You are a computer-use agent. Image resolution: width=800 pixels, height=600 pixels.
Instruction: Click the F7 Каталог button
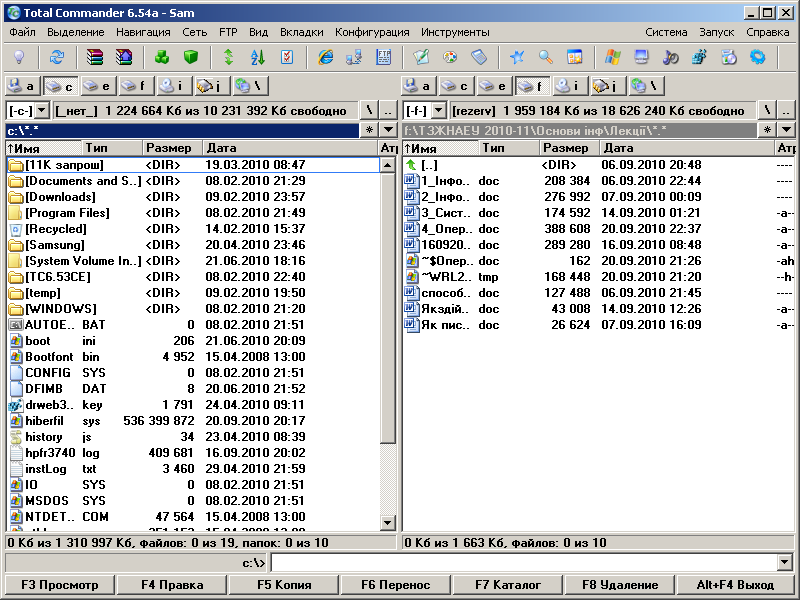508,585
